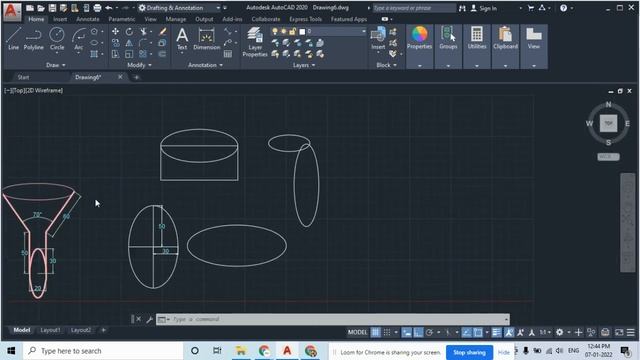The width and height of the screenshot is (640, 360).
Task: Toggle ortho mode
Action: (x=418, y=333)
